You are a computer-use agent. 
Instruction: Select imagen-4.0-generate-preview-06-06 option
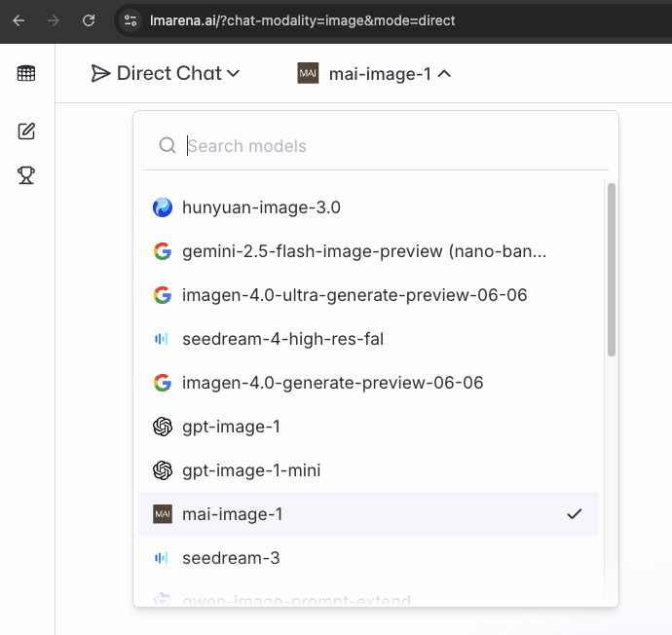(332, 383)
